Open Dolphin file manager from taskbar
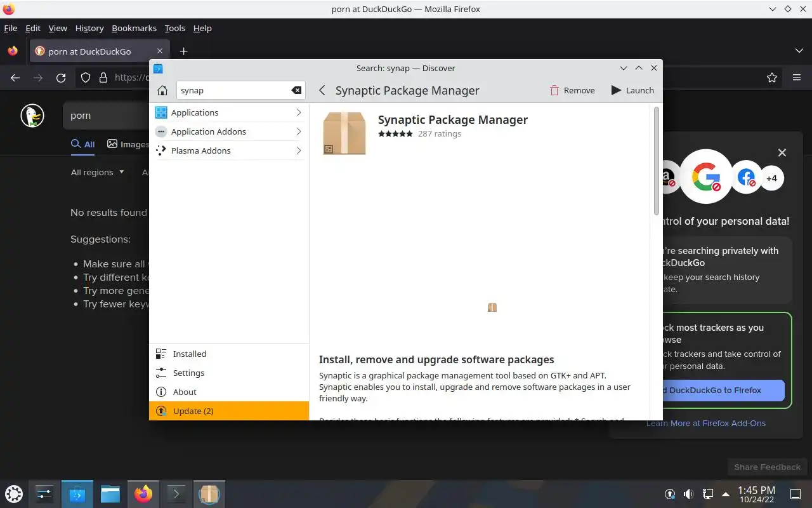 [x=110, y=493]
